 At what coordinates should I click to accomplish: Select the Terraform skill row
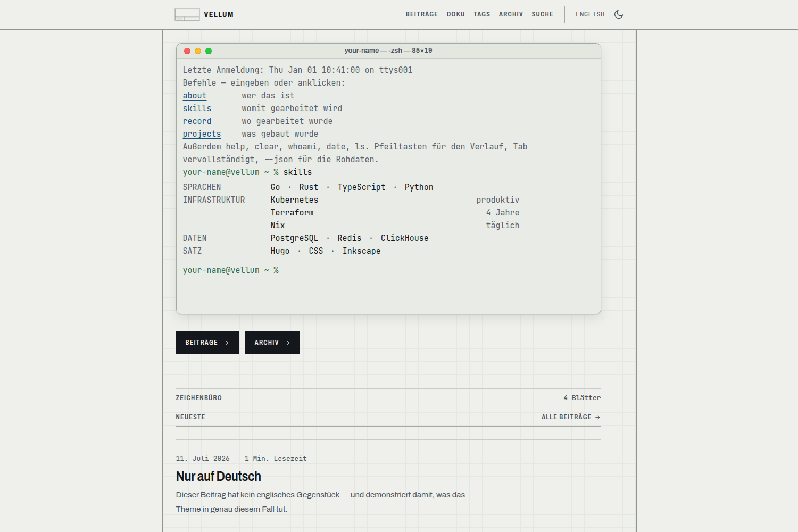pyautogui.click(x=395, y=213)
